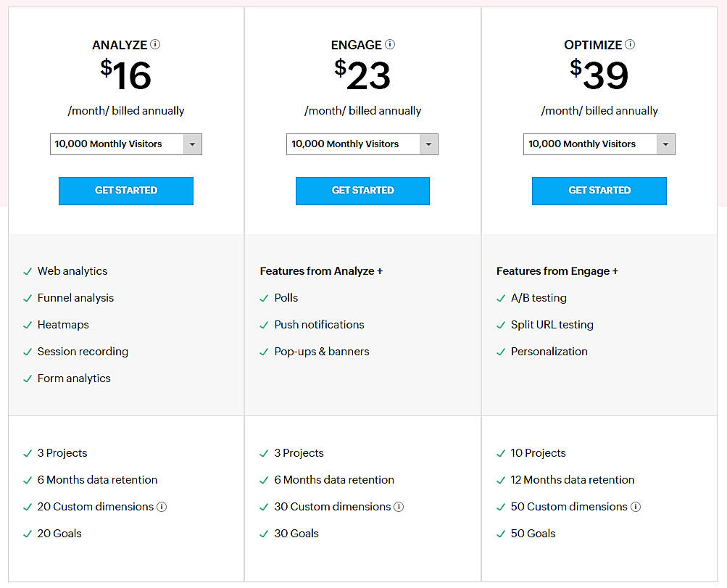Screen dimensions: 727x588
Task: Click the checkmark next to Web analytics
Action: (x=26, y=271)
